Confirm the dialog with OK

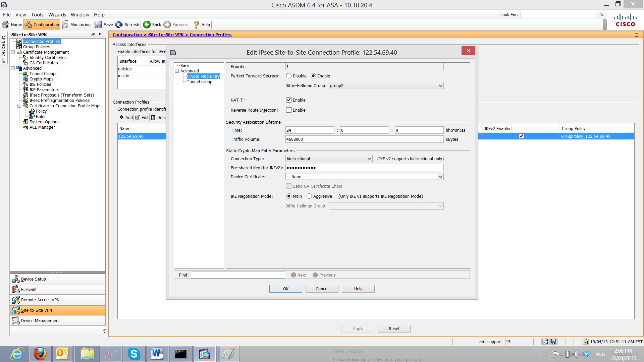click(286, 289)
